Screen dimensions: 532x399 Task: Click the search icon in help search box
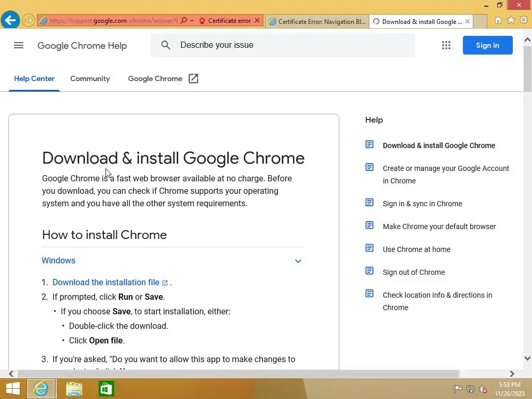click(165, 45)
